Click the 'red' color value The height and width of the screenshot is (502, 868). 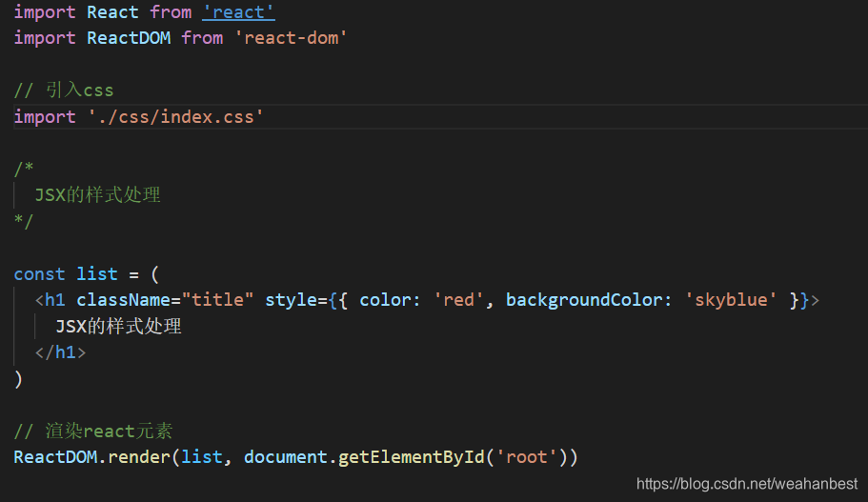coord(458,300)
